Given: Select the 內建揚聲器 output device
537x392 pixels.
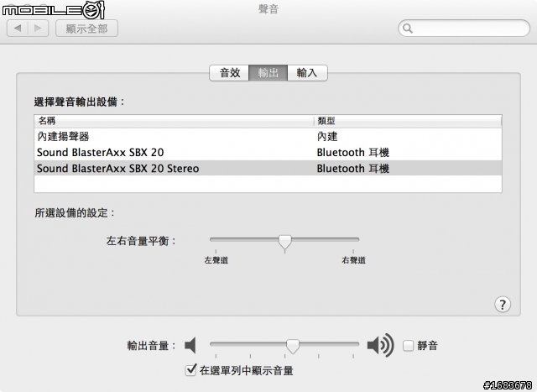Looking at the screenshot, I should (268, 136).
